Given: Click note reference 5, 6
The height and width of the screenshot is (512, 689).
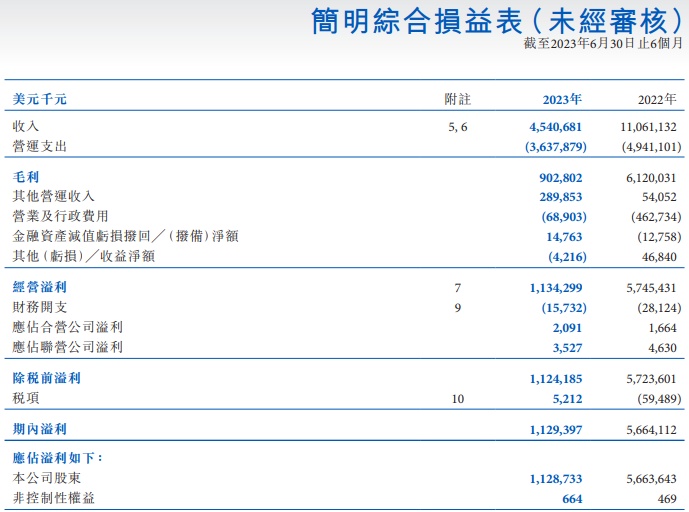Looking at the screenshot, I should pos(458,127).
